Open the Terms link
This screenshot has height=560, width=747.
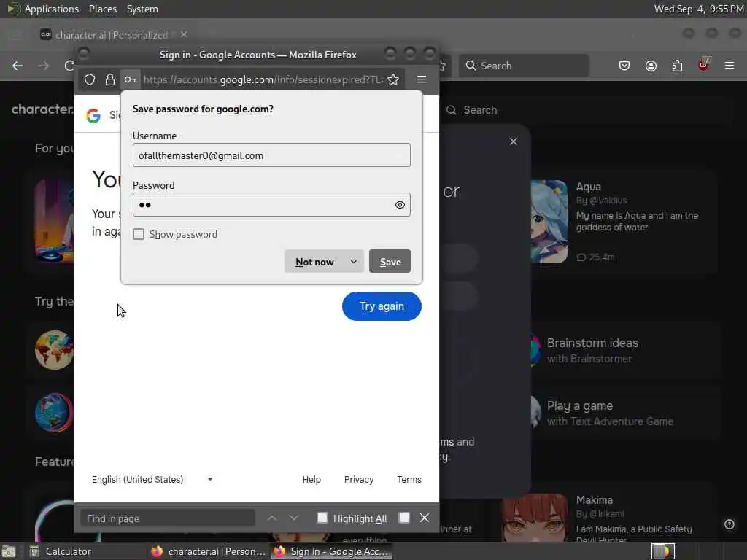tap(409, 480)
